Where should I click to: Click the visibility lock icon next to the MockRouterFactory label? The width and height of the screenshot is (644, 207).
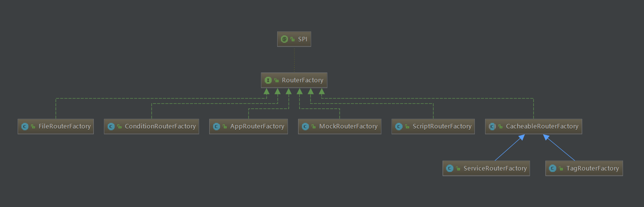[x=313, y=127]
